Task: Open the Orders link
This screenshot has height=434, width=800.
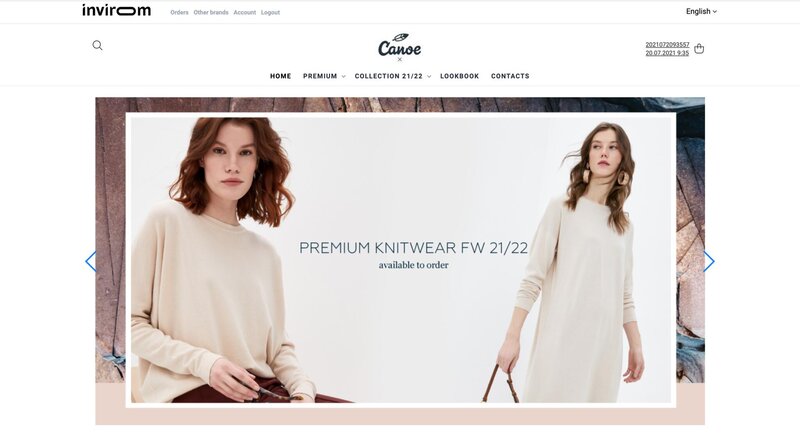Action: click(x=179, y=12)
